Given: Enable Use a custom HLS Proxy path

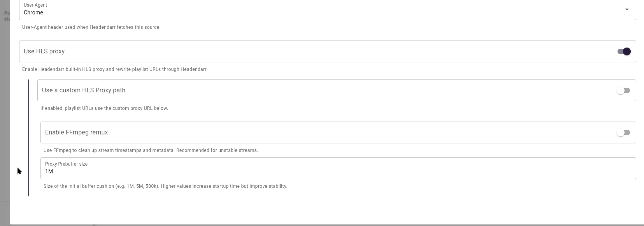Looking at the screenshot, I should click(x=623, y=90).
